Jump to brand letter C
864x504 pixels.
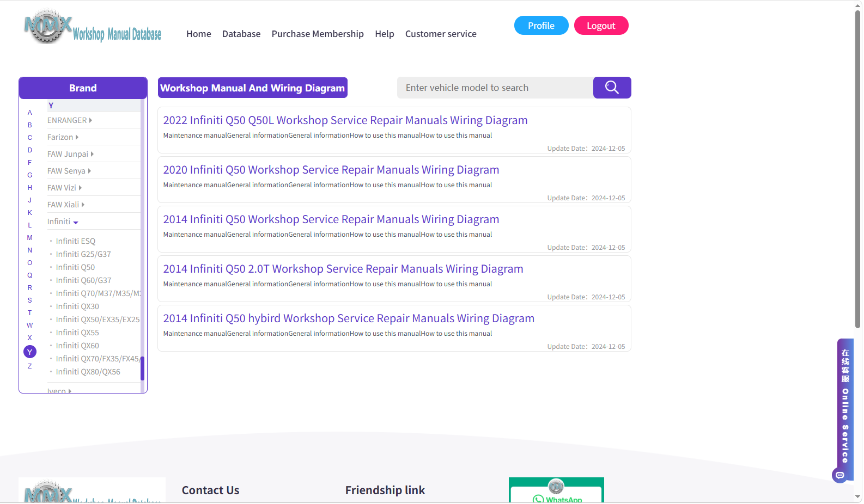pyautogui.click(x=30, y=138)
